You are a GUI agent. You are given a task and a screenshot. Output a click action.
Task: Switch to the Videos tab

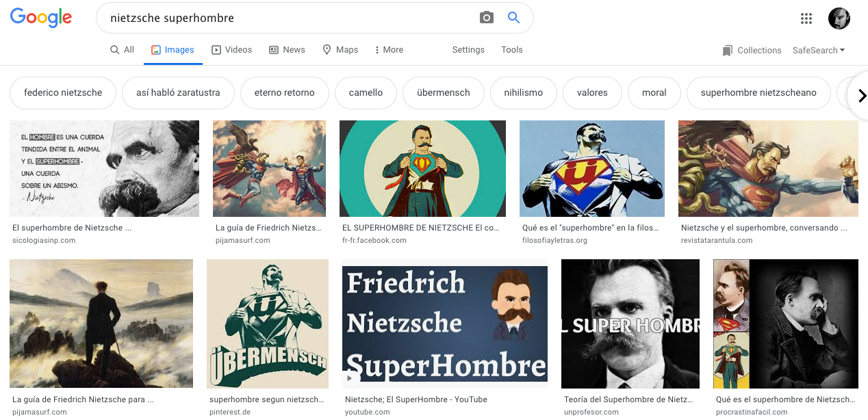[231, 50]
